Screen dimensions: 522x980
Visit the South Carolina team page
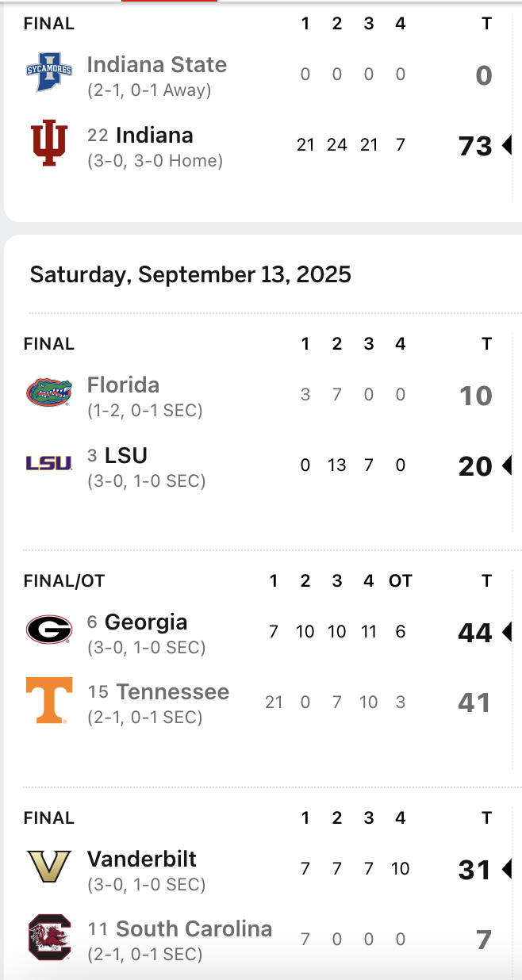[194, 928]
